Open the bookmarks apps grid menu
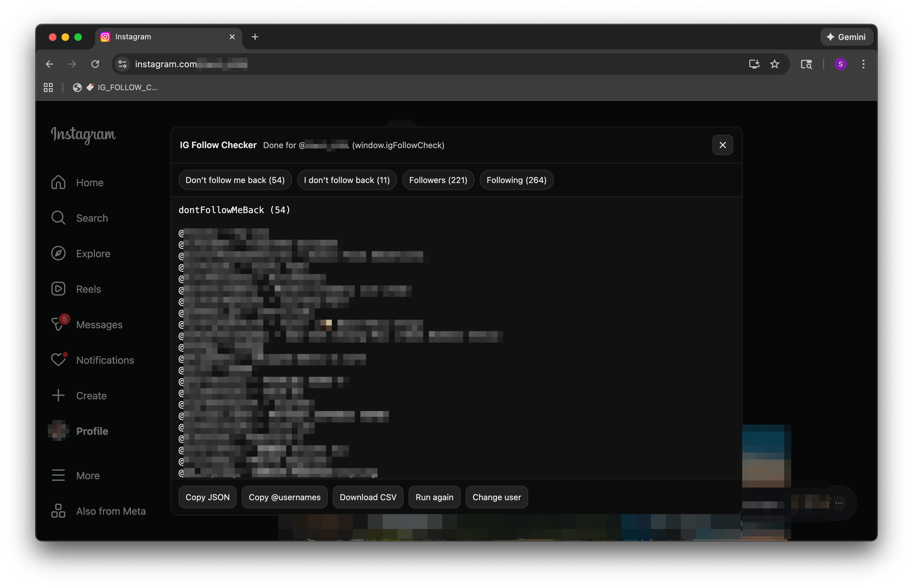 pyautogui.click(x=48, y=87)
